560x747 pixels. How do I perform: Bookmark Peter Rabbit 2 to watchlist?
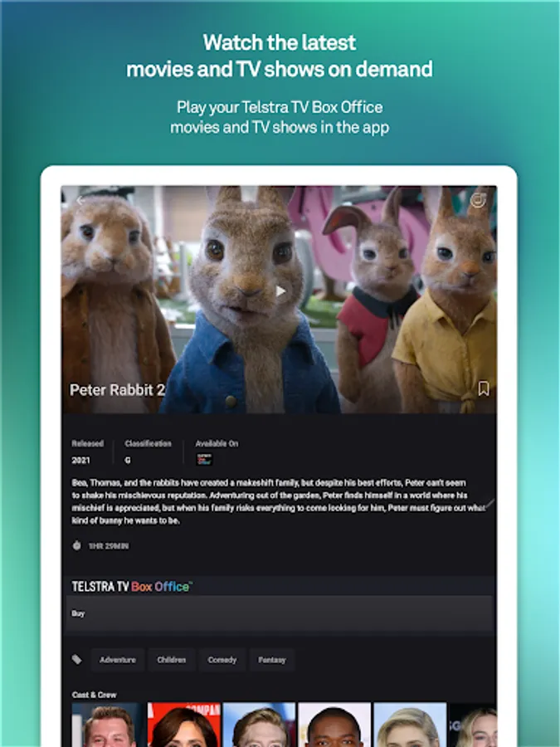click(484, 388)
